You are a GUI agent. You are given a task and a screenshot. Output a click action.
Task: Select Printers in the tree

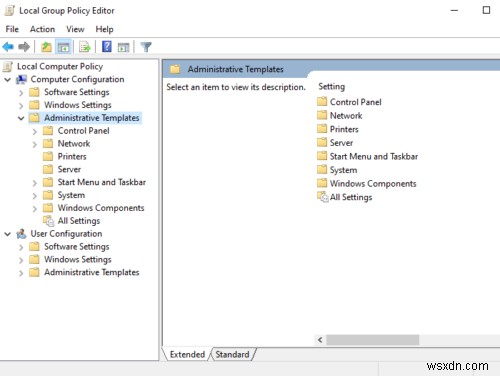pos(72,156)
